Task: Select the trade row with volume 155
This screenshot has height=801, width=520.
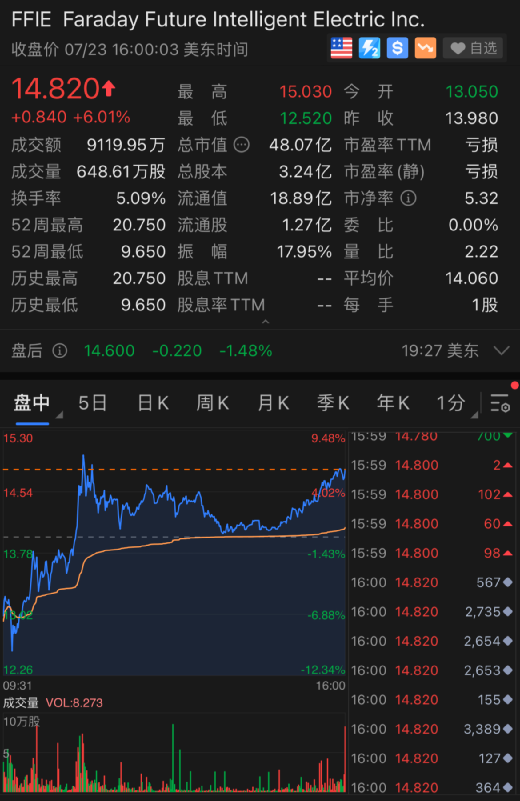Action: [x=432, y=699]
